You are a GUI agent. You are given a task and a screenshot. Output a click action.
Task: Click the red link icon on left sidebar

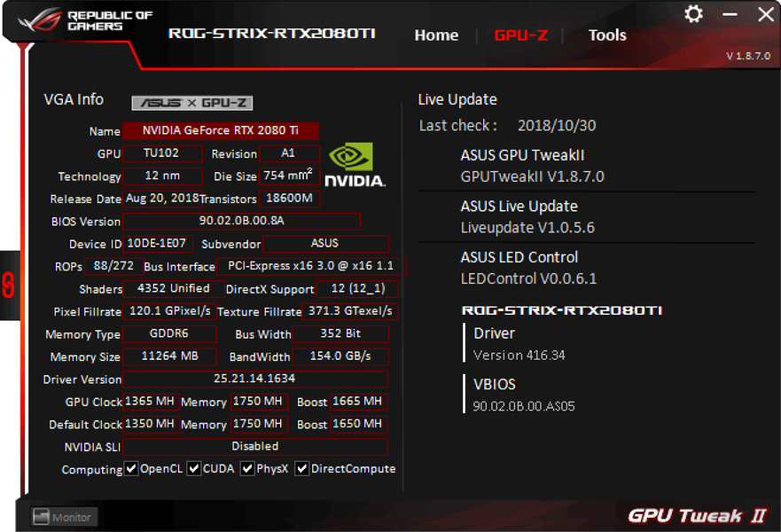(x=9, y=286)
